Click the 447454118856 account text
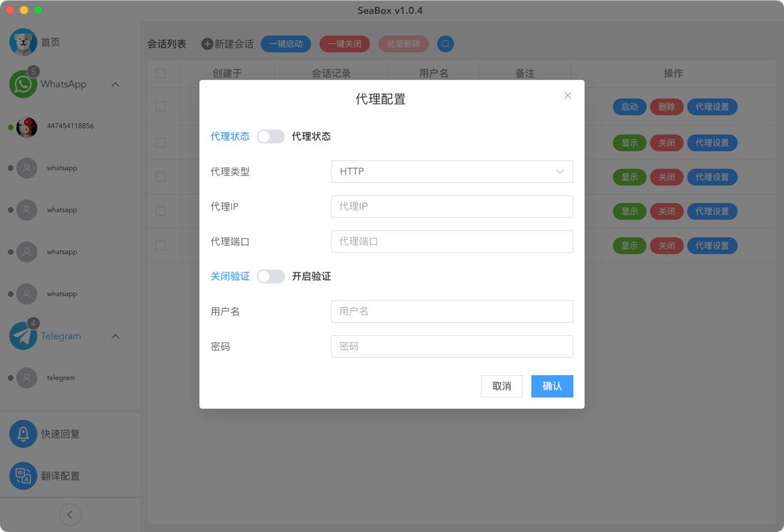 click(x=70, y=126)
